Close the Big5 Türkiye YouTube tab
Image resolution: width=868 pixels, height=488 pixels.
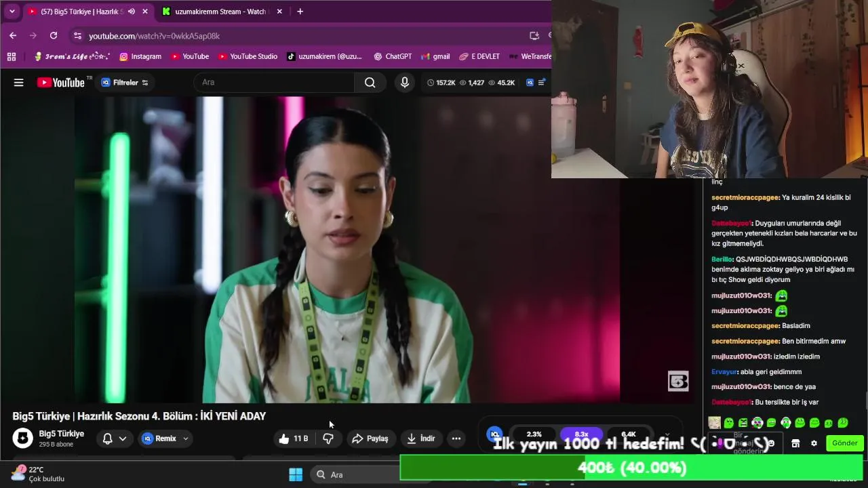[144, 12]
